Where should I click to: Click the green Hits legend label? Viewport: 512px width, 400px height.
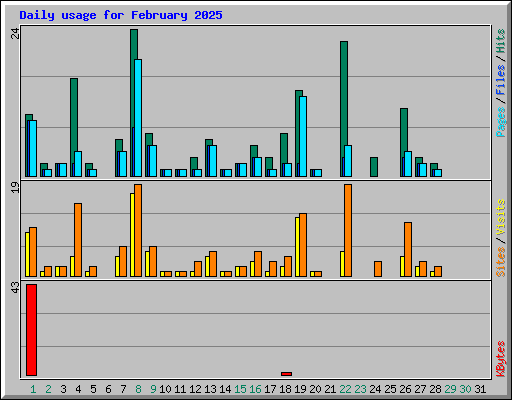pos(501,41)
